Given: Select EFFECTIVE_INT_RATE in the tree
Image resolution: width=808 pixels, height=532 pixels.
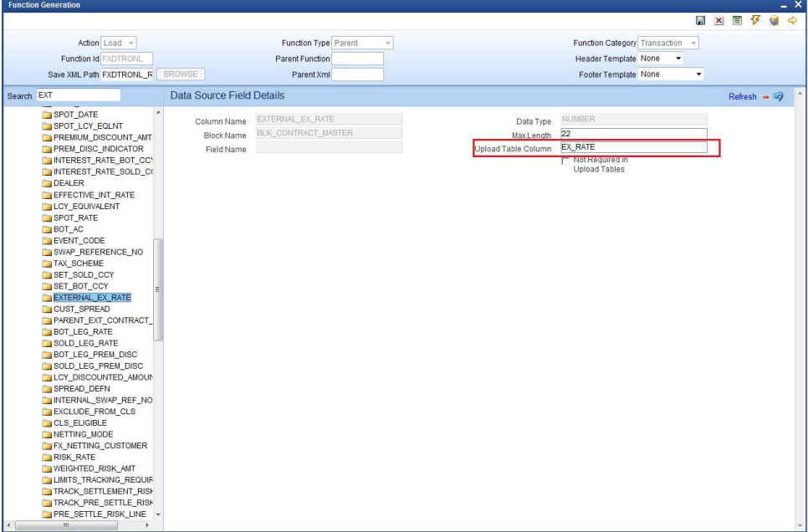Looking at the screenshot, I should coord(94,195).
